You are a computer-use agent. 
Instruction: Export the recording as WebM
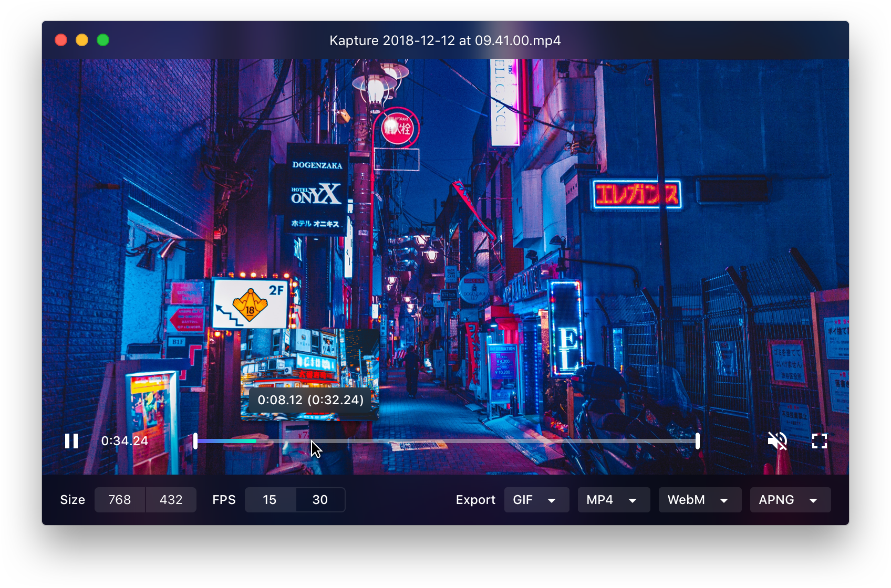click(686, 500)
